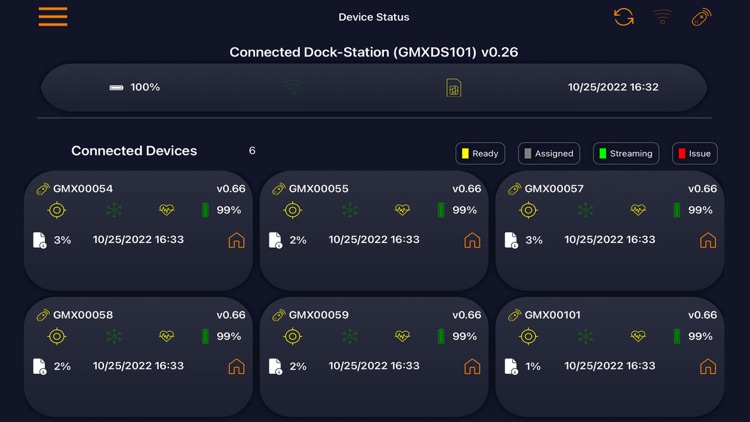Click the heart rate icon on GMX00057
The height and width of the screenshot is (422, 750).
point(638,210)
